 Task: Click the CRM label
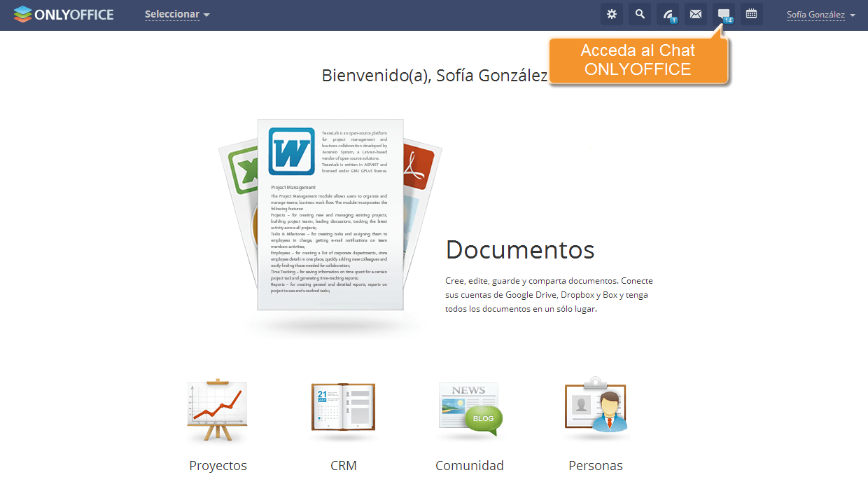pos(344,466)
